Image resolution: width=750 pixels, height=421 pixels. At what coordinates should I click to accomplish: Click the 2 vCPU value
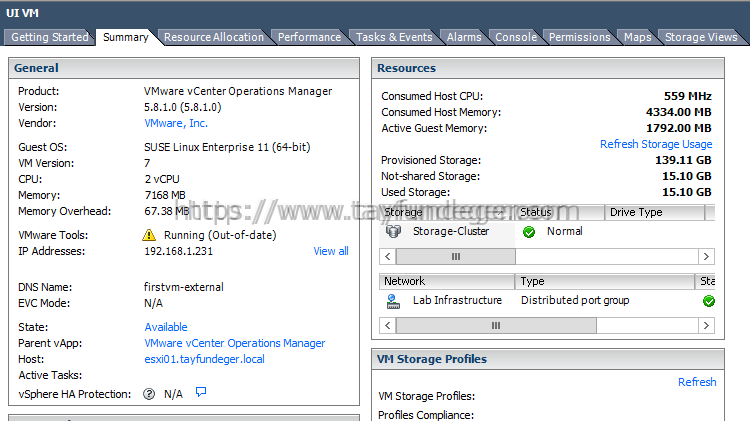coord(162,179)
